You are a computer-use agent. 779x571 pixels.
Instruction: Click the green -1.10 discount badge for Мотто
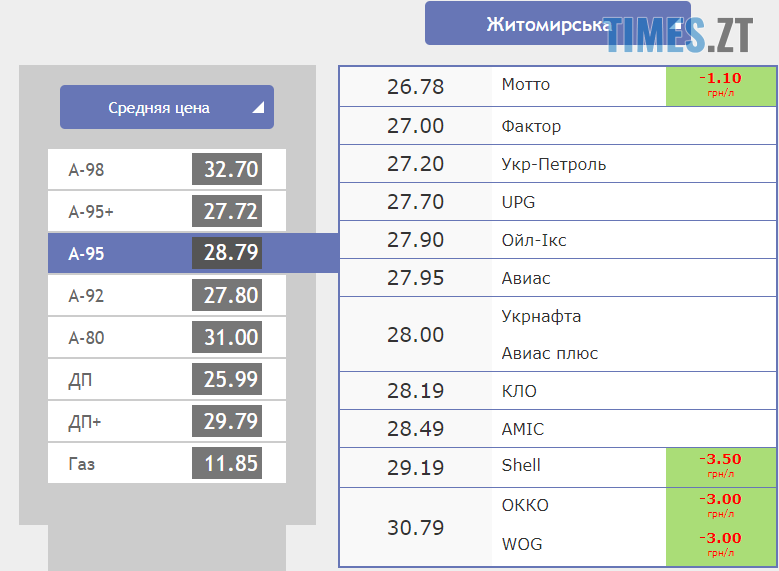pyautogui.click(x=721, y=85)
